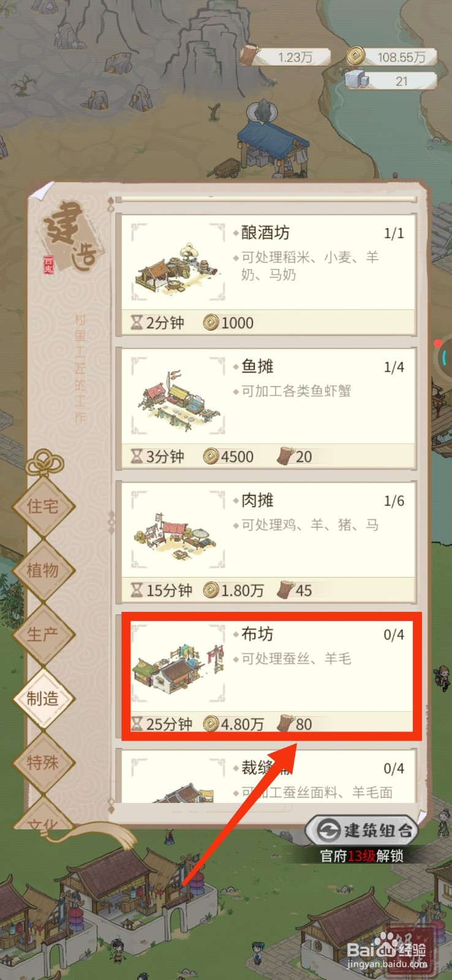Tap the coin icon beside 4.80万
The width and height of the screenshot is (452, 980).
pos(211,724)
